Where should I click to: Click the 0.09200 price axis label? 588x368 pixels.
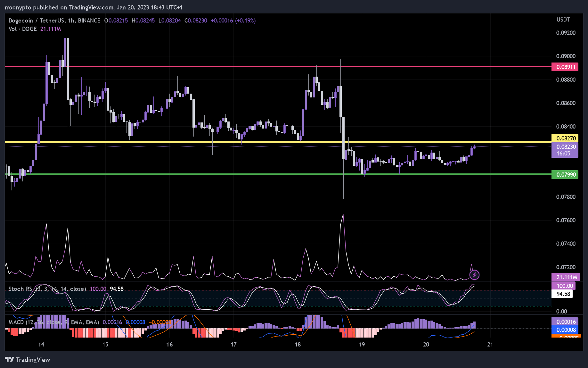pos(566,33)
